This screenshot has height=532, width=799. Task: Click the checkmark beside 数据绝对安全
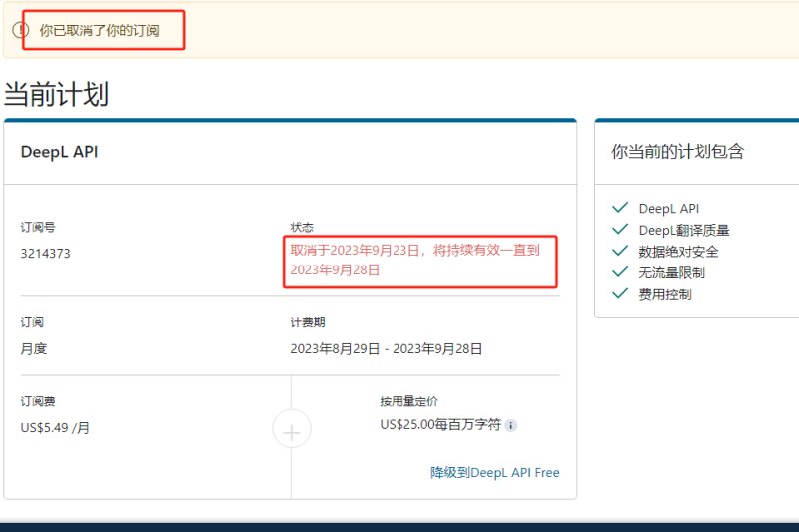pos(620,251)
